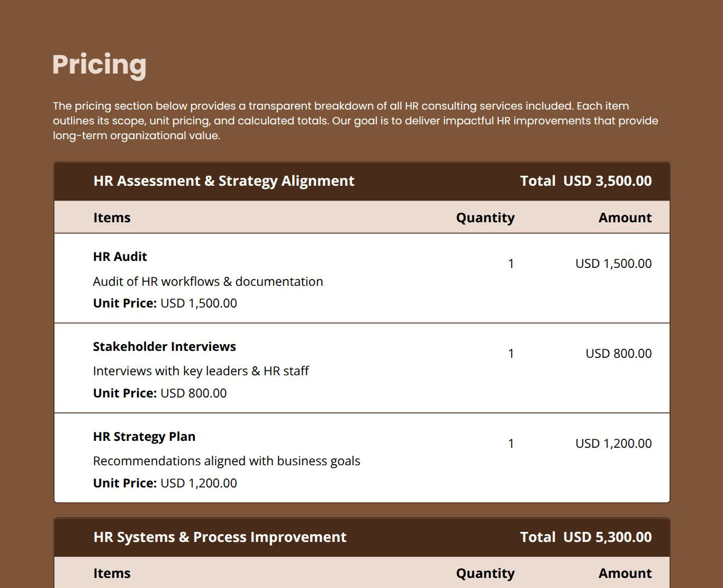Click the HR Audit unit price text
Image resolution: width=723 pixels, height=588 pixels.
pyautogui.click(x=165, y=303)
